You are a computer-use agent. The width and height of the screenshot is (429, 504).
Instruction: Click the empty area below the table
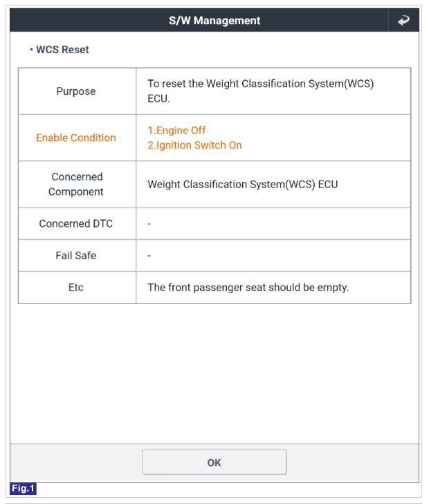point(214,373)
